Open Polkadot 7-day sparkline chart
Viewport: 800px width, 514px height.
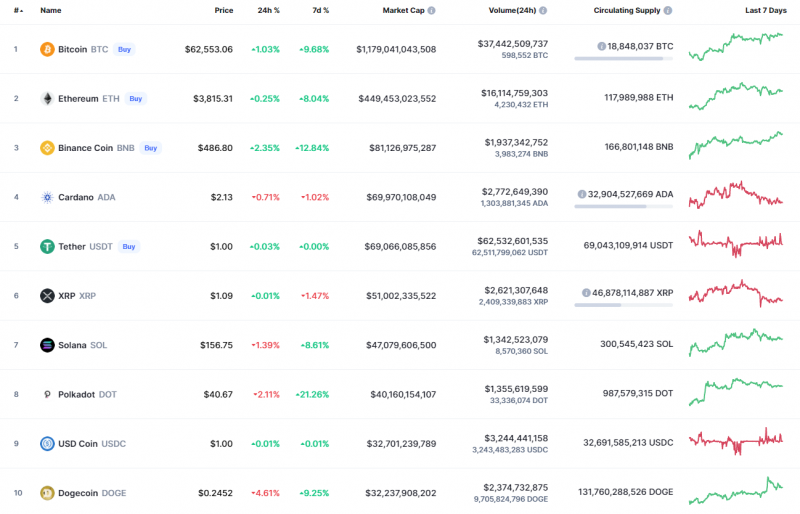click(x=736, y=391)
